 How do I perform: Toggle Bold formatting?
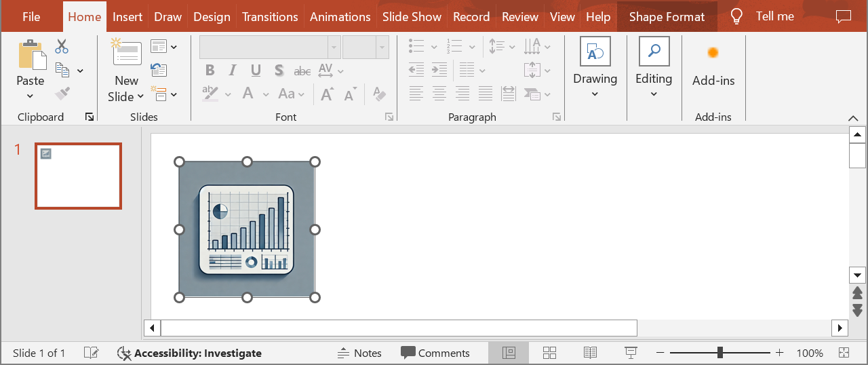tap(210, 71)
